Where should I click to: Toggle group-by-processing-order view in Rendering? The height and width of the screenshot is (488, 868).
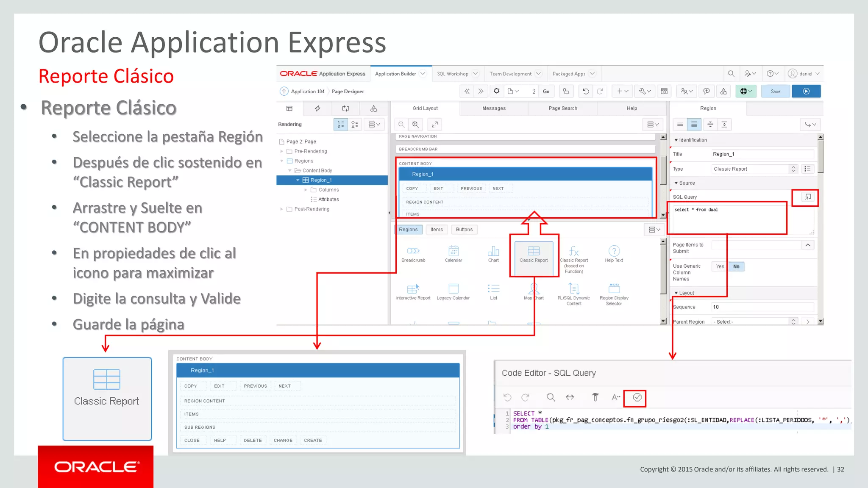tap(341, 125)
